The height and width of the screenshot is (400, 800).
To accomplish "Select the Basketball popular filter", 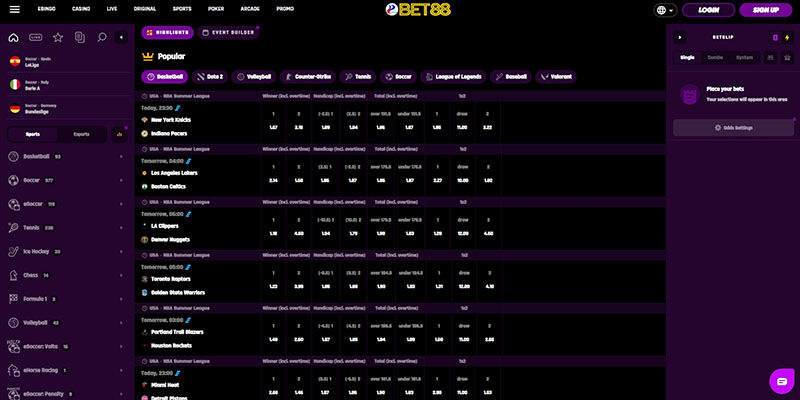I will 164,77.
